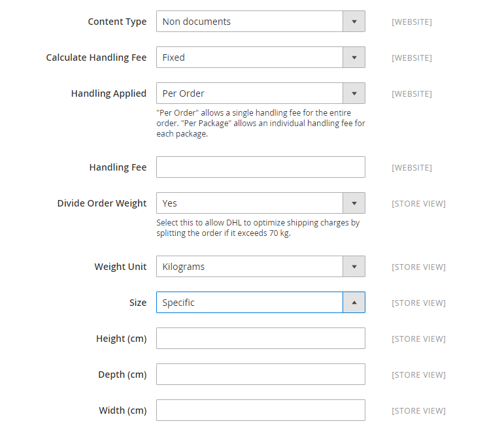The height and width of the screenshot is (434, 504).
Task: Click the Content Type label
Action: click(117, 22)
